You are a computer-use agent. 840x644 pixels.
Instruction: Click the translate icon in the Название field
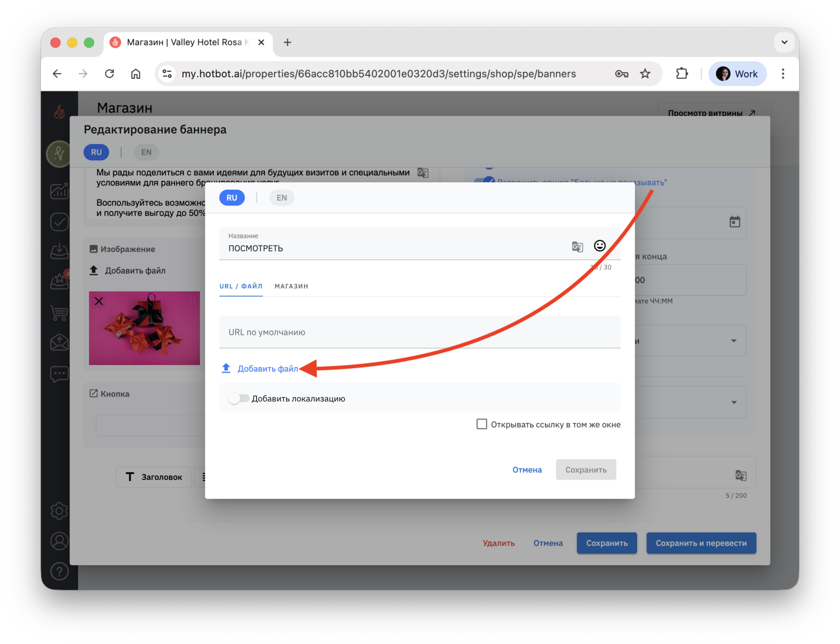[577, 246]
